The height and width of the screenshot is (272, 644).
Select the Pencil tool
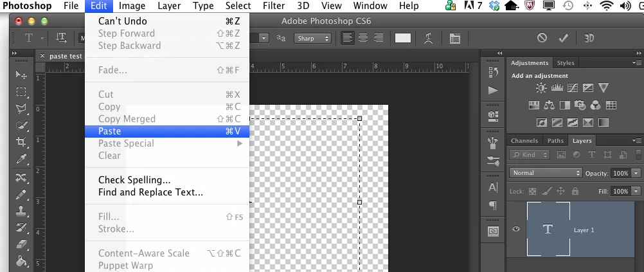pos(21,194)
